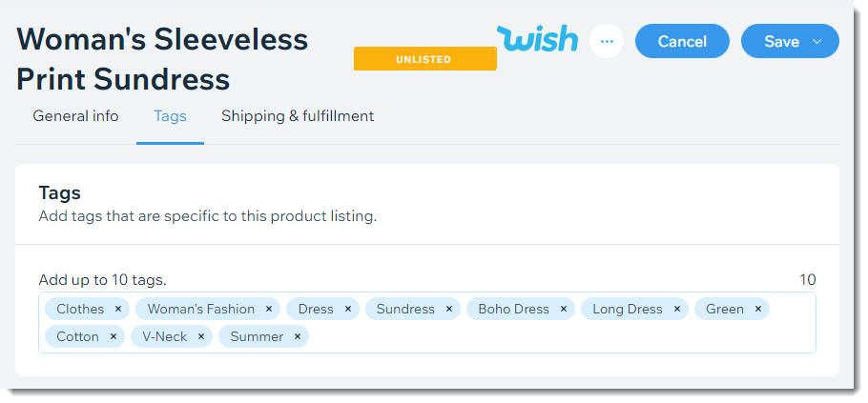The height and width of the screenshot is (403, 868).
Task: Click the Wish logo
Action: pos(538,39)
